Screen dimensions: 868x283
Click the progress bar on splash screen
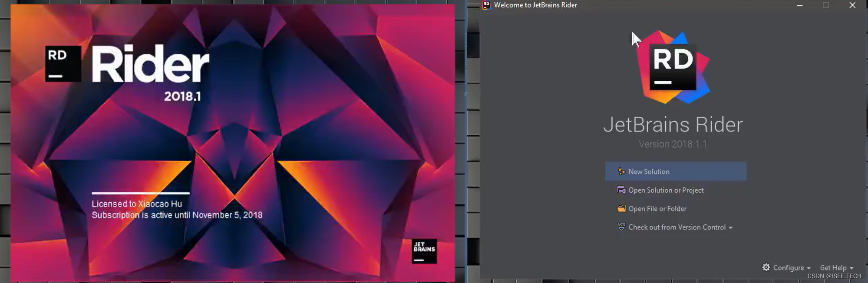pyautogui.click(x=141, y=193)
